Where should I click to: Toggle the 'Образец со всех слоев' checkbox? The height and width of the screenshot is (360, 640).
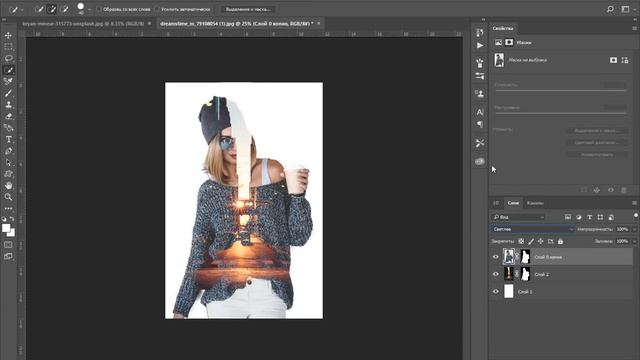click(99, 9)
